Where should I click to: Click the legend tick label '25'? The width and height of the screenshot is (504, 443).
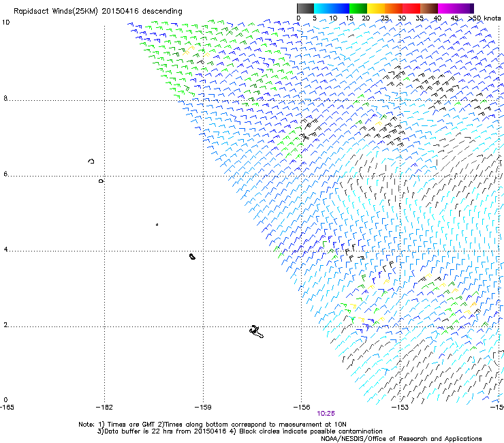pyautogui.click(x=385, y=18)
